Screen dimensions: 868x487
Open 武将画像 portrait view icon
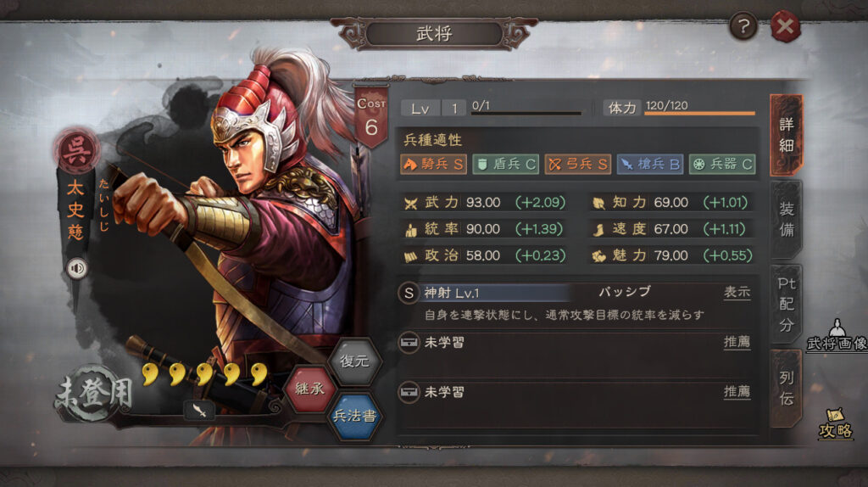coord(837,336)
